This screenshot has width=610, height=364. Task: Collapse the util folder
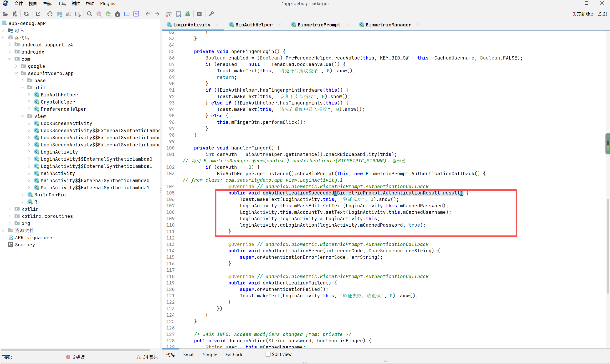pyautogui.click(x=23, y=87)
